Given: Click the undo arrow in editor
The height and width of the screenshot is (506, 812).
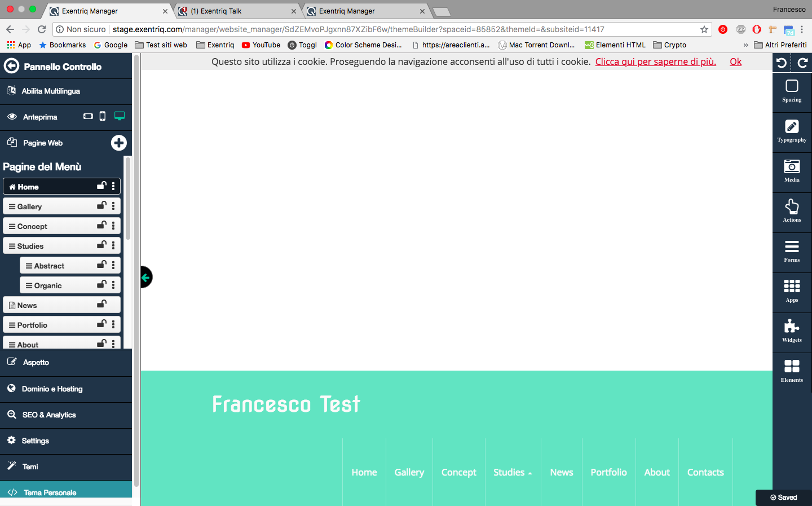Looking at the screenshot, I should click(782, 63).
